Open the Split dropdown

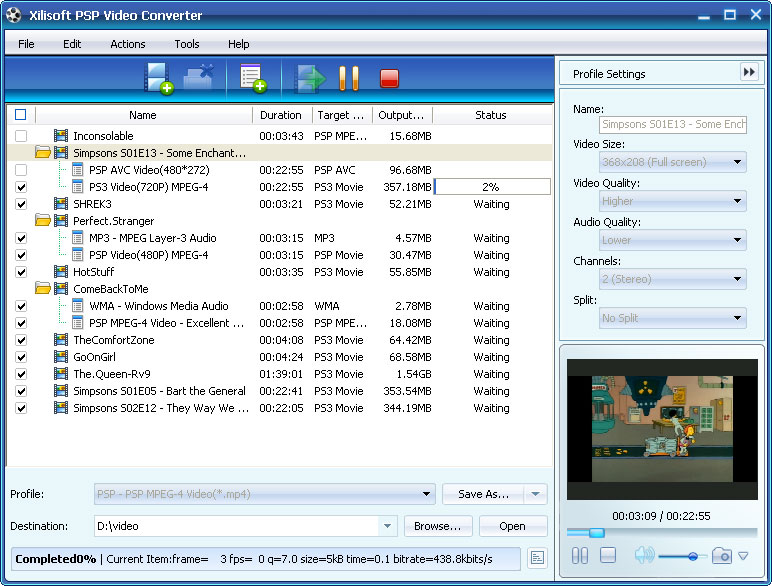pos(672,318)
